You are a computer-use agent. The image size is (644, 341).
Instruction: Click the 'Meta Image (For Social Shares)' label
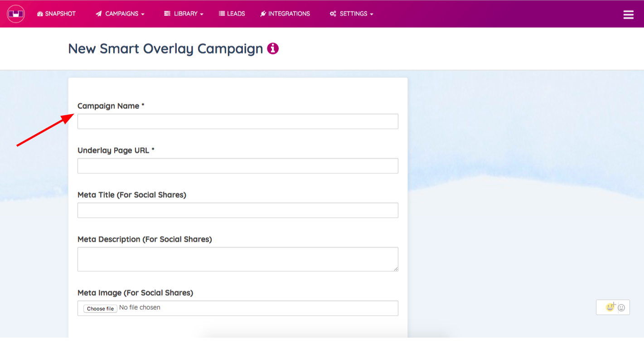click(x=136, y=293)
